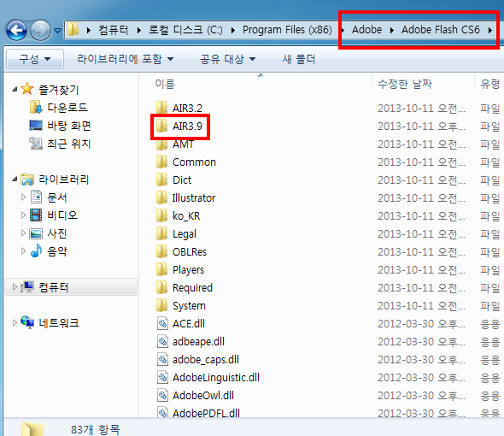Screen dimensions: 504x436
Task: Select Adobe Flash CS6 breadcrumb
Action: 440,30
